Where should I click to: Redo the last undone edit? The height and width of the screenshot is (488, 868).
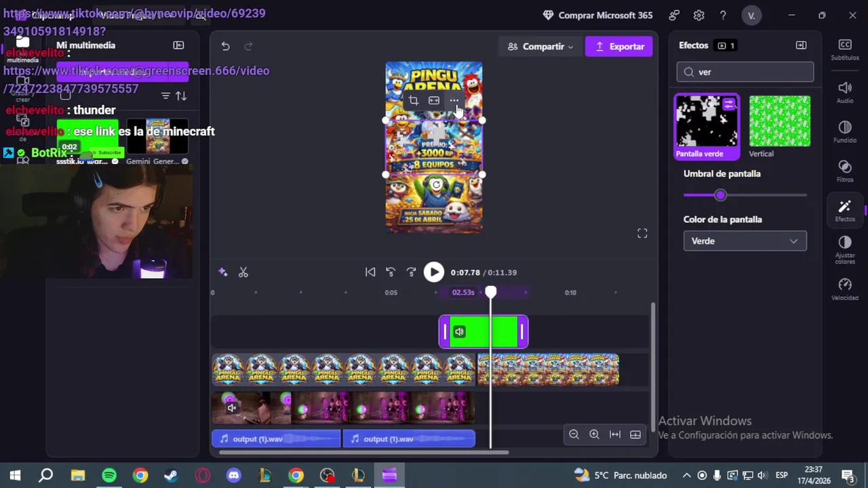[x=248, y=46]
